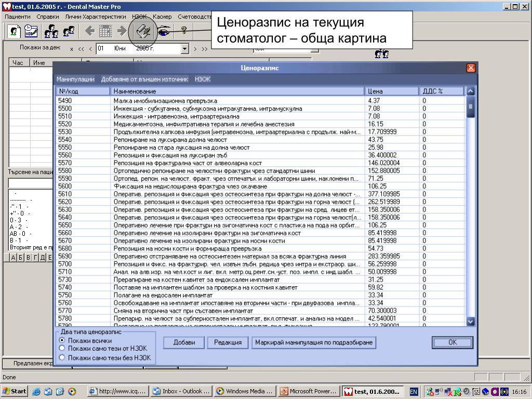Select row 5490 Малка имобилизационна превръзка
Viewport: 532px width, 399px height.
point(261,100)
